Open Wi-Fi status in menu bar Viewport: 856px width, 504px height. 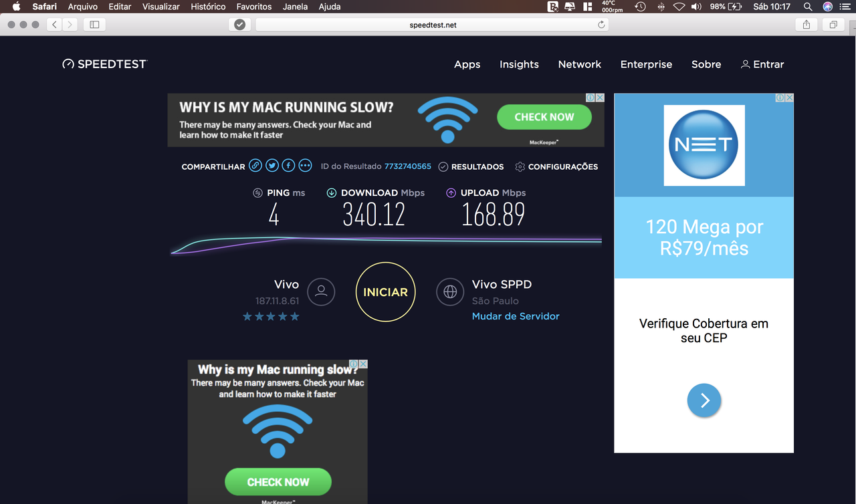679,7
